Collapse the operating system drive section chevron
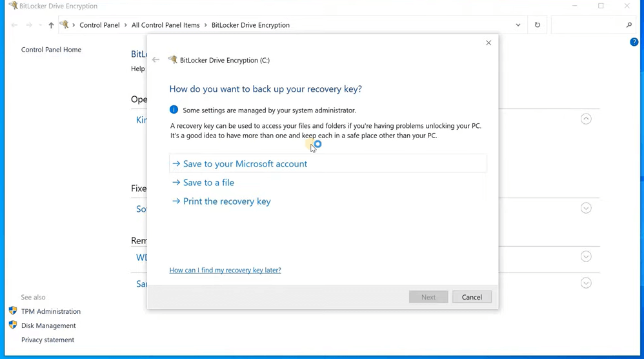 point(586,119)
